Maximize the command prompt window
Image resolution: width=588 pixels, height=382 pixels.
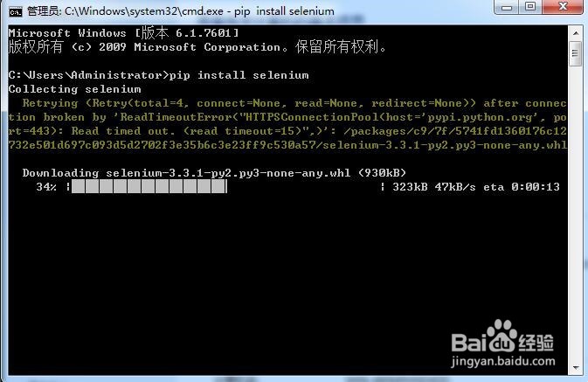pyautogui.click(x=530, y=7)
